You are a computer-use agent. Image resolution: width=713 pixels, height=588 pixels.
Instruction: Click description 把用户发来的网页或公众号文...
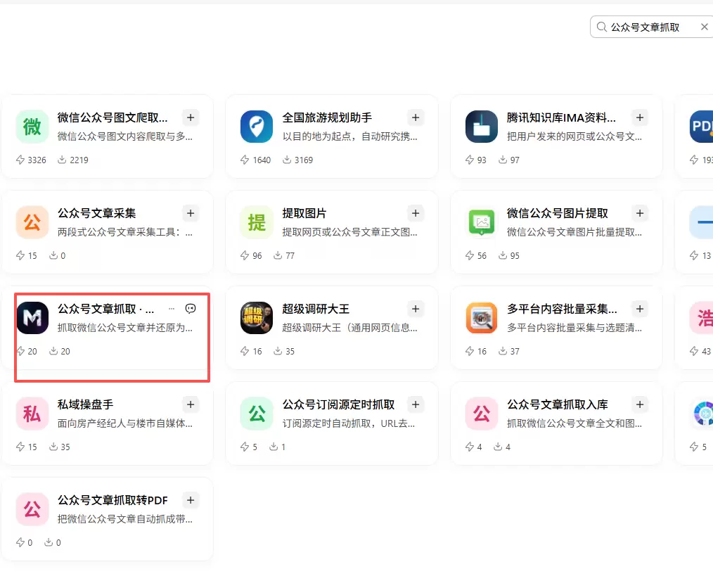(x=574, y=136)
